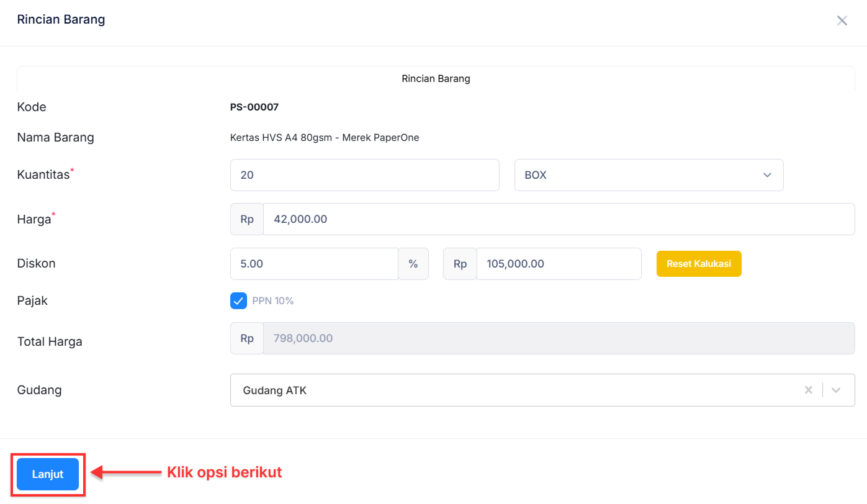
Task: Click the Total Harga field showing 798,000.00
Action: click(559, 338)
